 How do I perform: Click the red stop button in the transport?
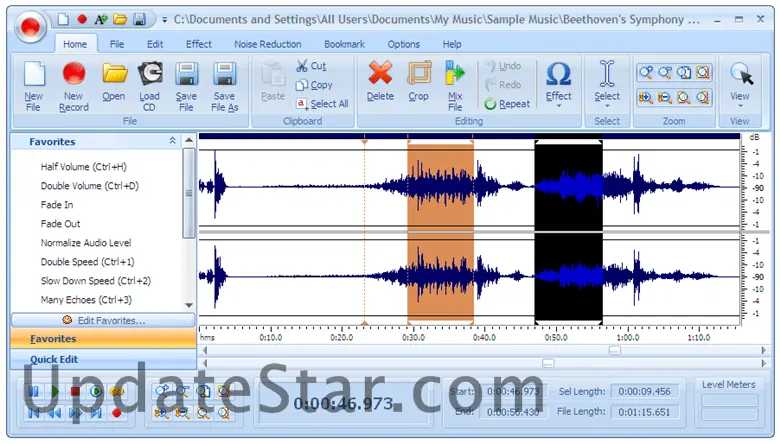coord(75,391)
